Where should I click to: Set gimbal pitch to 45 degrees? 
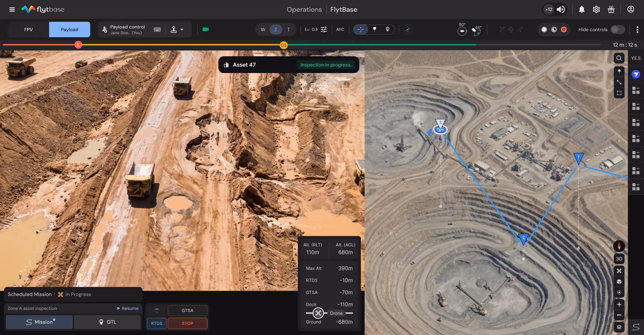pos(476,30)
